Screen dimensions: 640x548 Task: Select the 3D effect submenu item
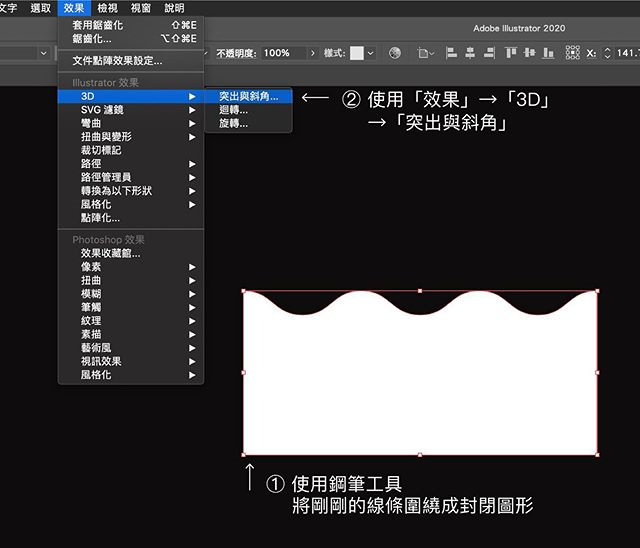[131, 96]
